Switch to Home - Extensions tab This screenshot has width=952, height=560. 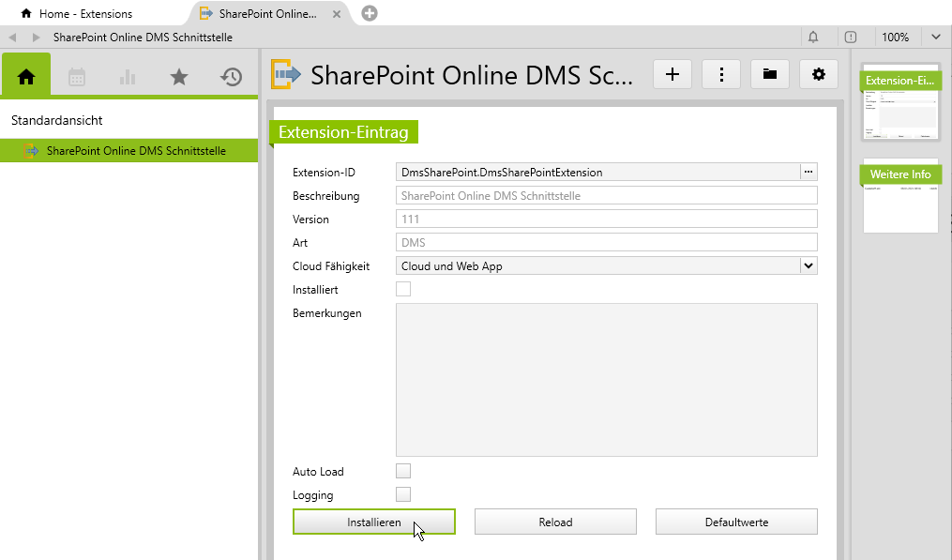84,14
